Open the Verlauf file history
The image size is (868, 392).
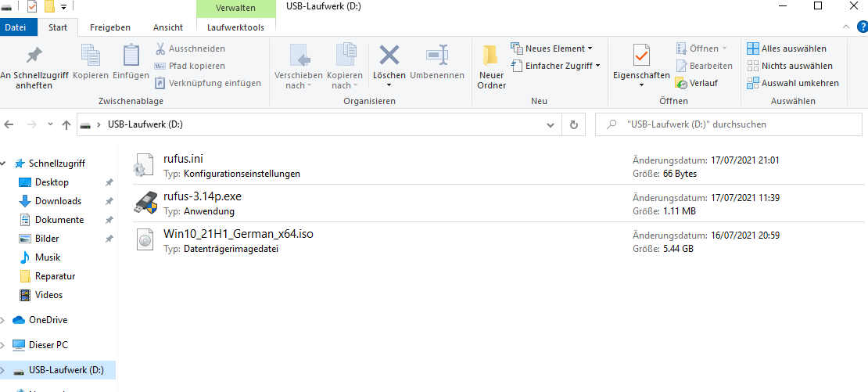[x=697, y=83]
